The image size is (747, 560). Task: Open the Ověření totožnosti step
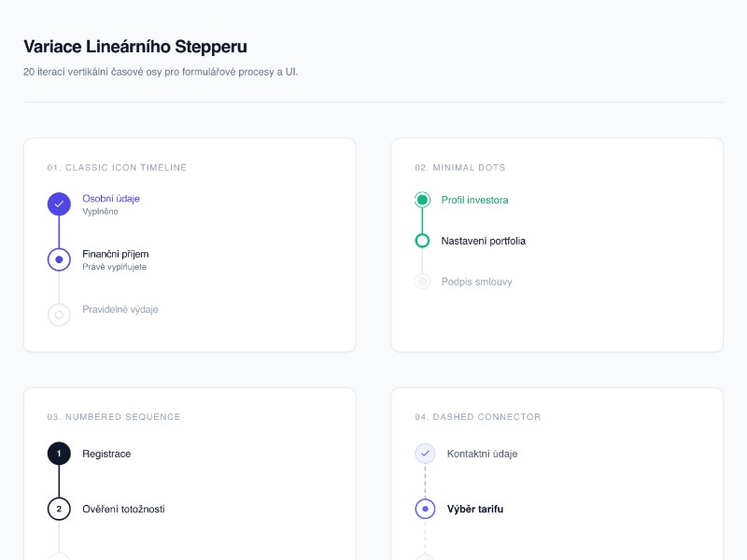click(x=123, y=509)
